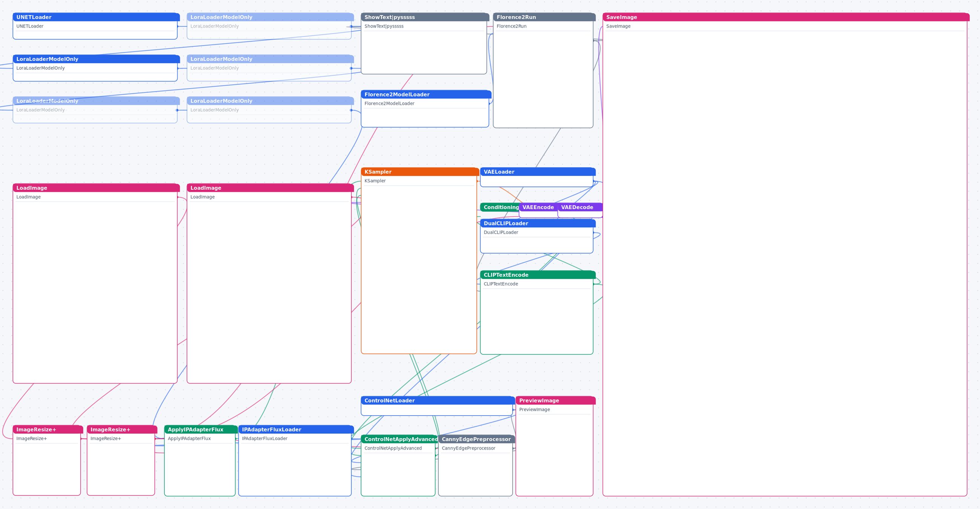Select the UNETLoader node title bar
Image resolution: width=980 pixels, height=509 pixels.
point(96,17)
